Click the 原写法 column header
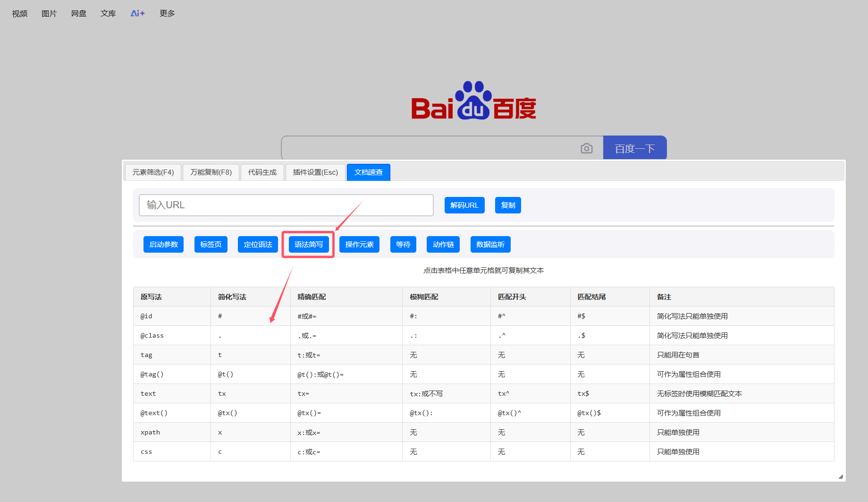The width and height of the screenshot is (868, 502). (172, 297)
